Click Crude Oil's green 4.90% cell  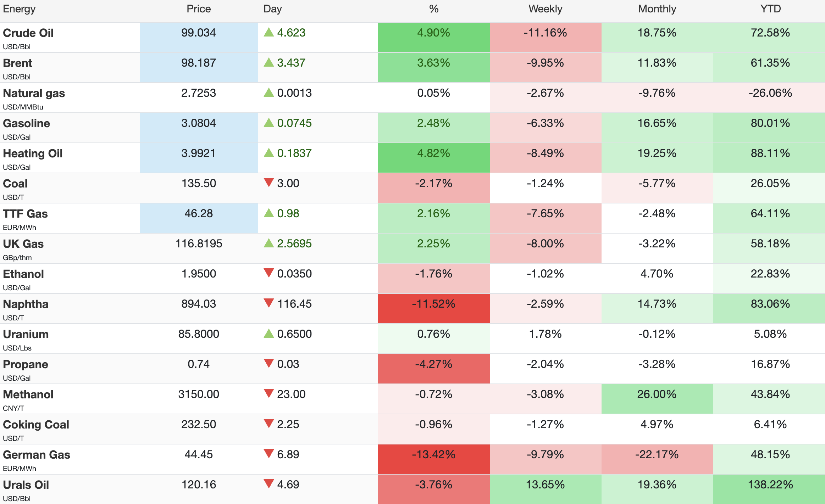433,33
